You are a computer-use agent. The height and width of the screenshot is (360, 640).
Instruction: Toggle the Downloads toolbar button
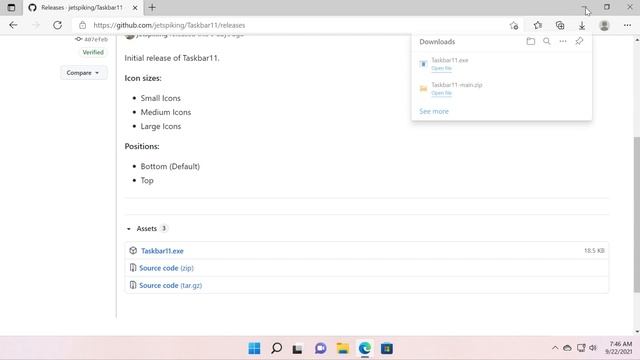pos(582,25)
